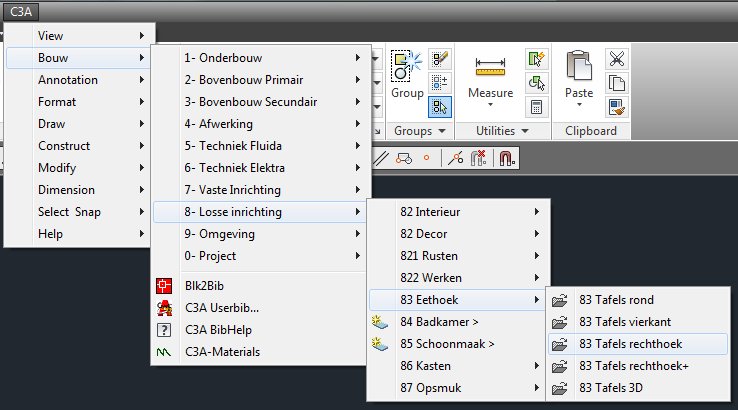Screen dimensions: 738x410
Task: Expand the 0- Project submenu arrow
Action: (358, 256)
